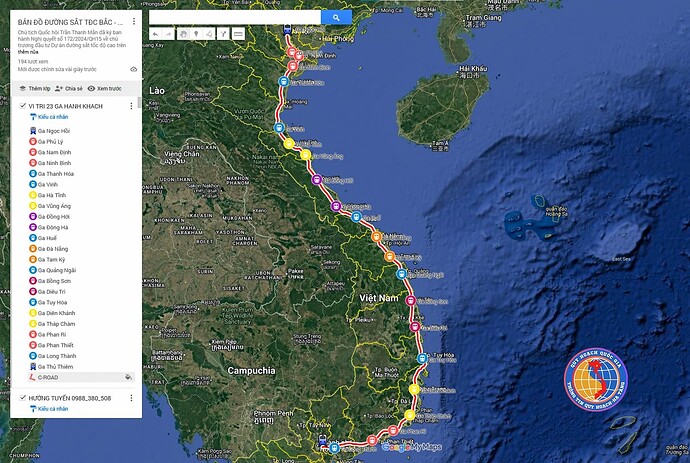Uncheck the HƯỚNG TUYẾN layer checkbox
The height and width of the screenshot is (463, 690).
click(22, 397)
